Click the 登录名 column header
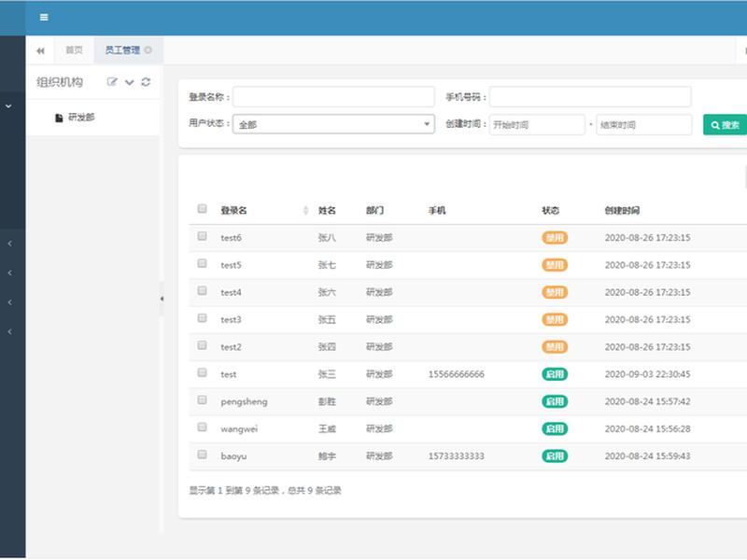The image size is (747, 560). 233,211
